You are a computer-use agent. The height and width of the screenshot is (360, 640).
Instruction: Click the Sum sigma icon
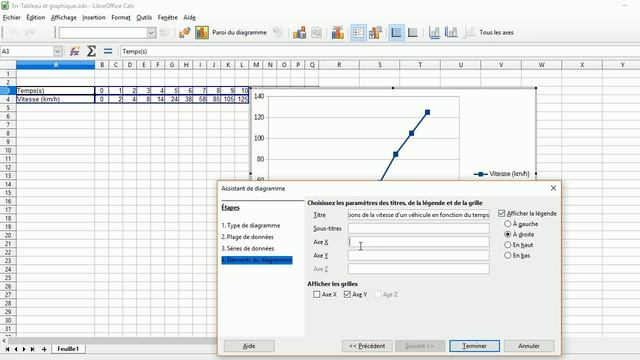pyautogui.click(x=91, y=51)
